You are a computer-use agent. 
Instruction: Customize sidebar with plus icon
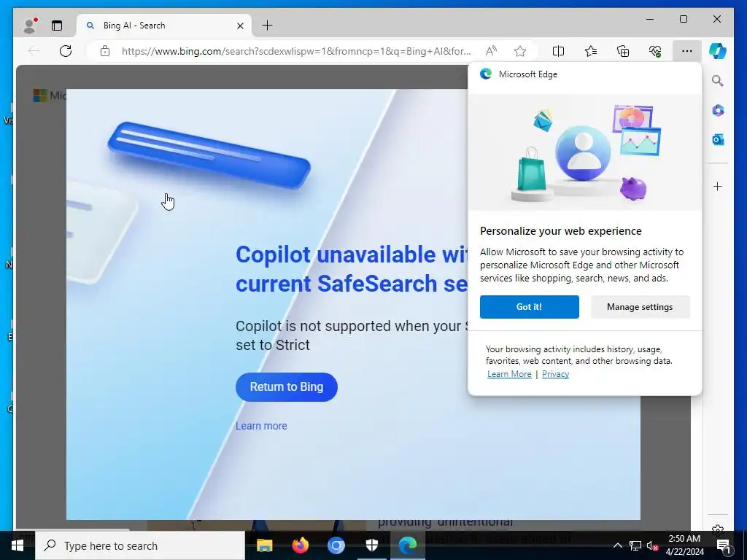click(718, 186)
